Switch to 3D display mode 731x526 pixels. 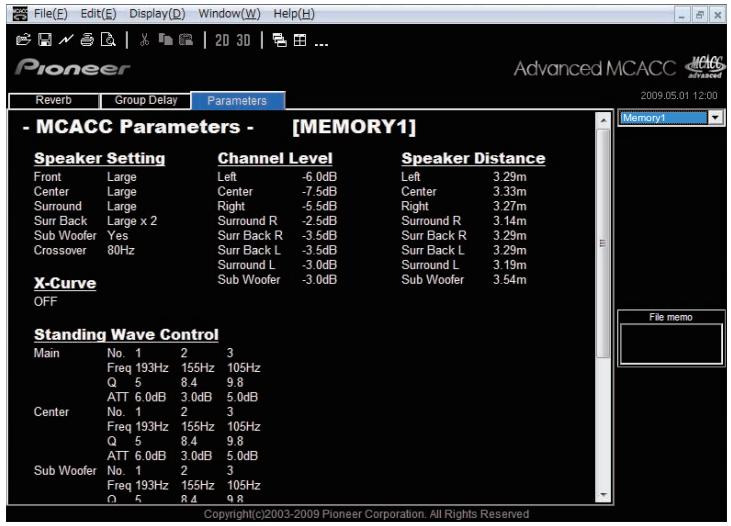(243, 41)
